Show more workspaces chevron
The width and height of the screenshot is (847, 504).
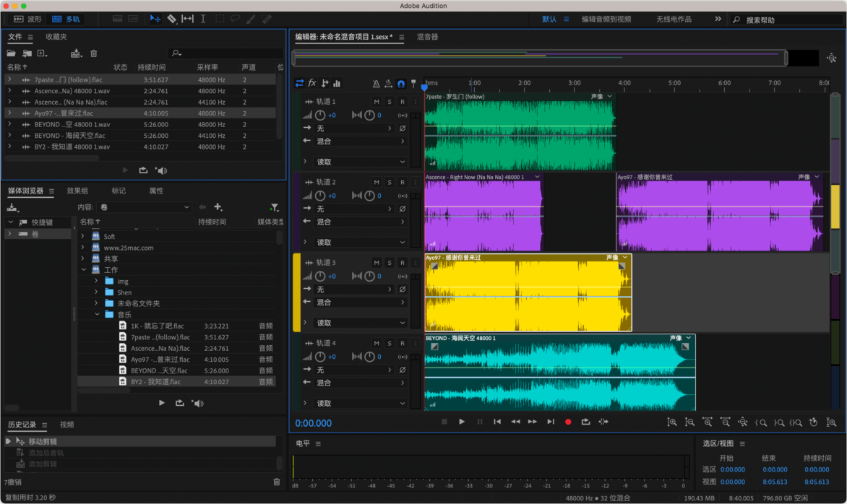coord(718,19)
